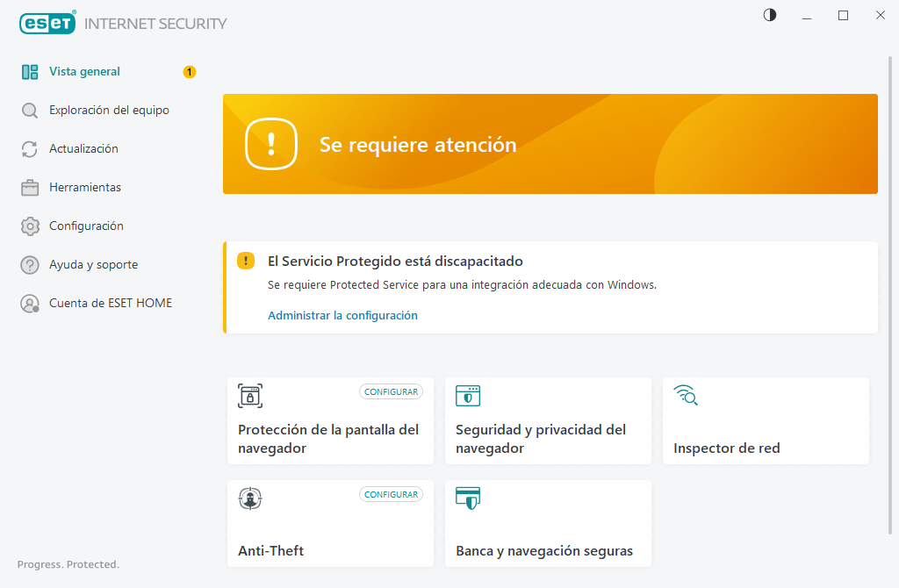This screenshot has height=588, width=899.
Task: Click the ESET logo in header
Action: 47,23
